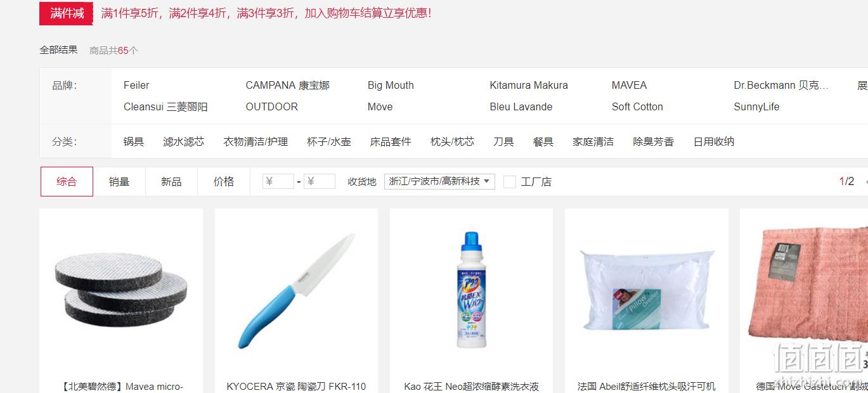The image size is (868, 393).
Task: Sort results by 价格
Action: tap(224, 181)
